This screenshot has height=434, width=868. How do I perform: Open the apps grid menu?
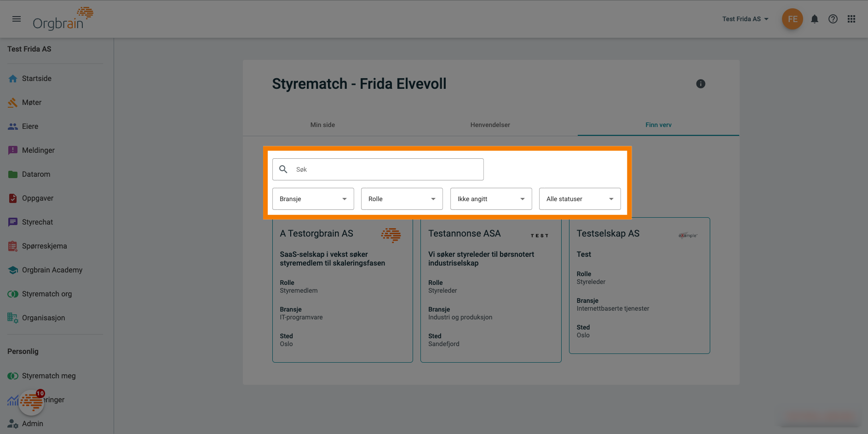[x=851, y=19]
